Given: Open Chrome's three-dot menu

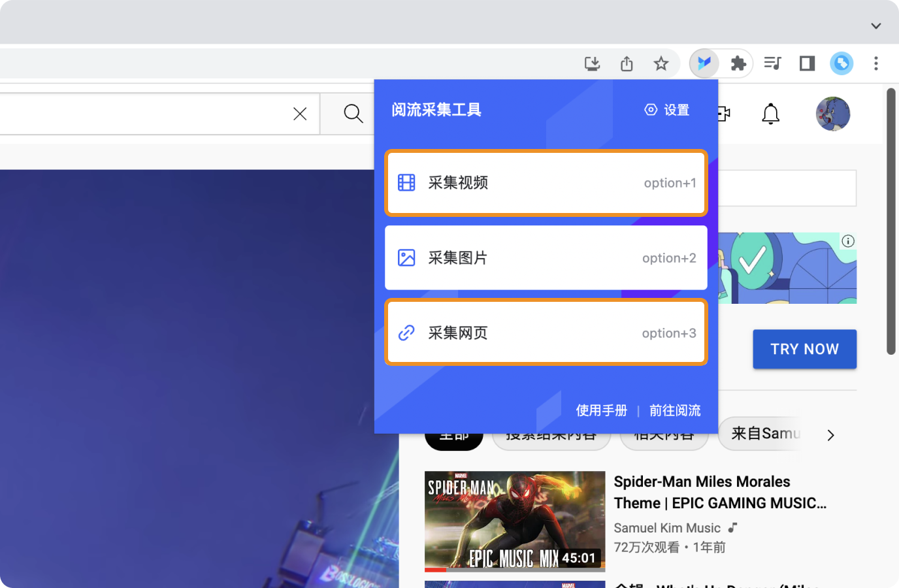Looking at the screenshot, I should pyautogui.click(x=876, y=63).
